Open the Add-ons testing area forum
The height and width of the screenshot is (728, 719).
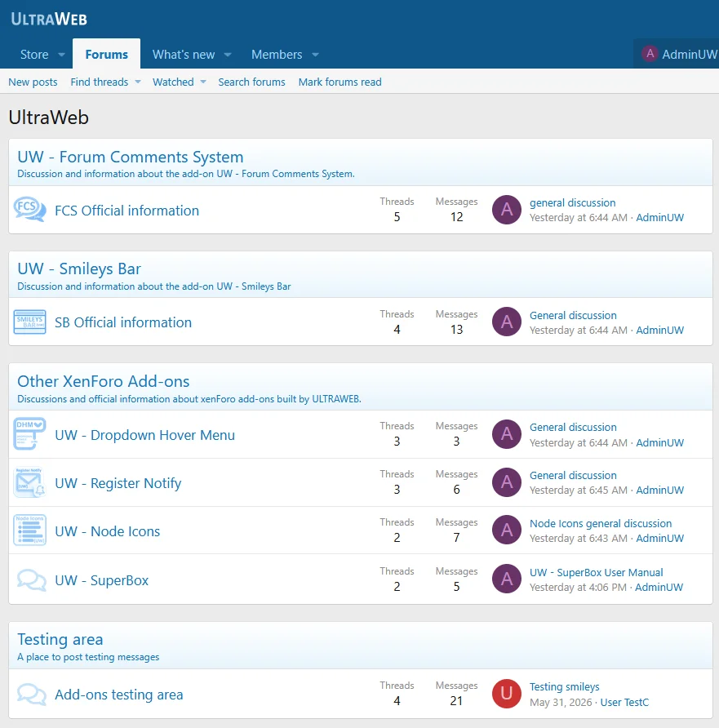(119, 695)
